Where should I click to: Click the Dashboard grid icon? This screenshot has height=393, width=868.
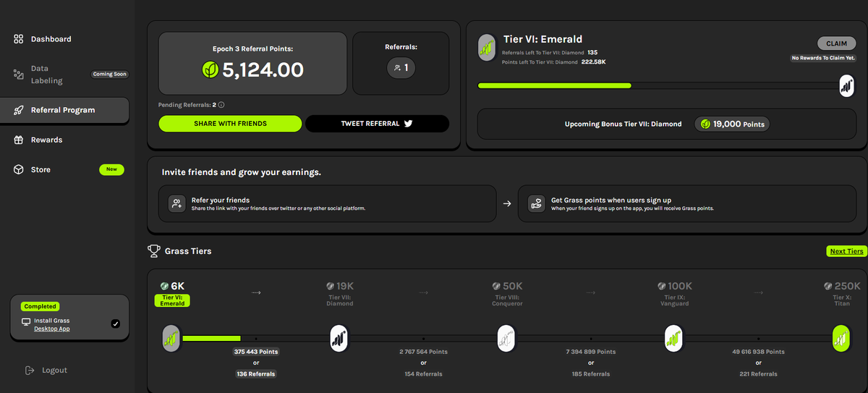(x=19, y=39)
